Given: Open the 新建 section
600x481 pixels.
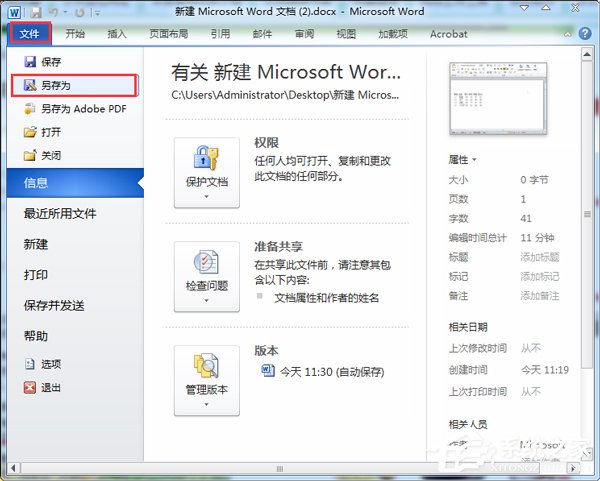Looking at the screenshot, I should pyautogui.click(x=36, y=244).
